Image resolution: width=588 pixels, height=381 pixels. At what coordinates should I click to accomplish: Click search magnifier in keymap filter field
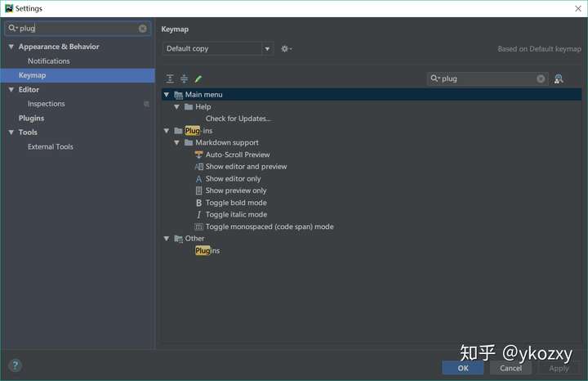[x=435, y=78]
